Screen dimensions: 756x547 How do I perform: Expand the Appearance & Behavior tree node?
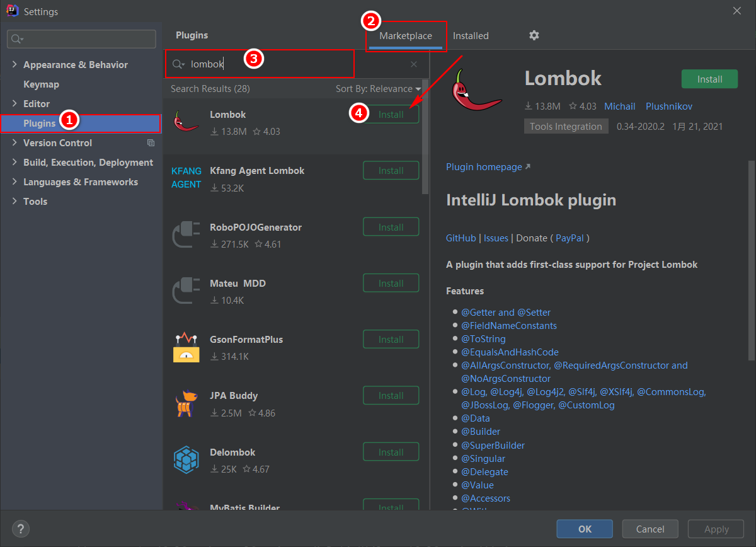tap(15, 65)
